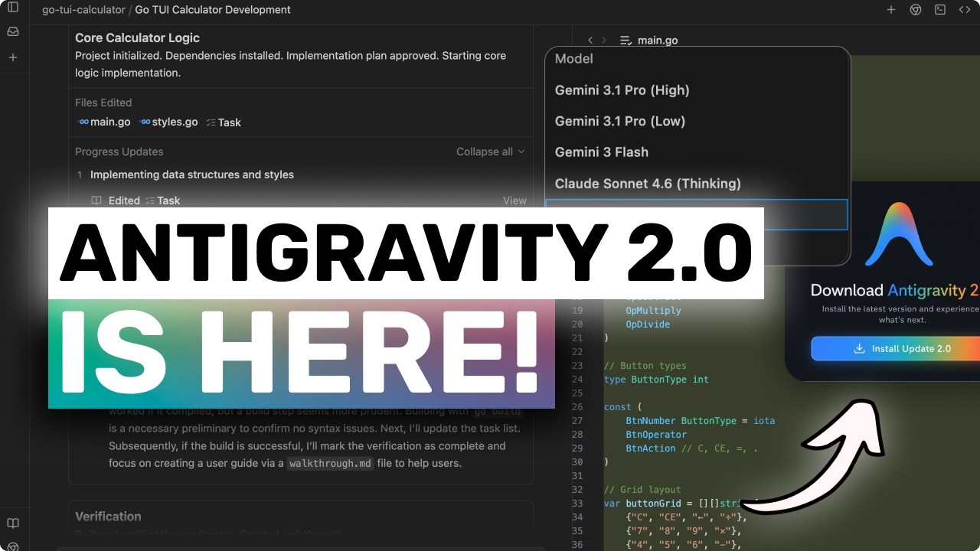Click the Verification section heading
The height and width of the screenshot is (551, 980).
[108, 517]
